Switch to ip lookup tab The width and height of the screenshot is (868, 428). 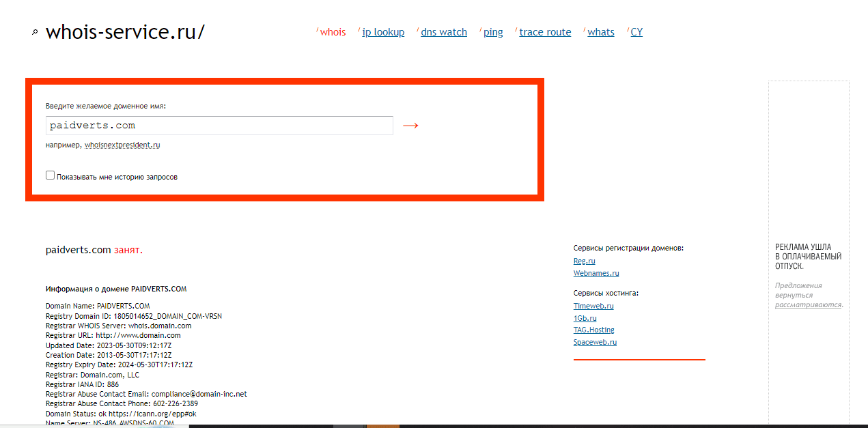pos(382,32)
